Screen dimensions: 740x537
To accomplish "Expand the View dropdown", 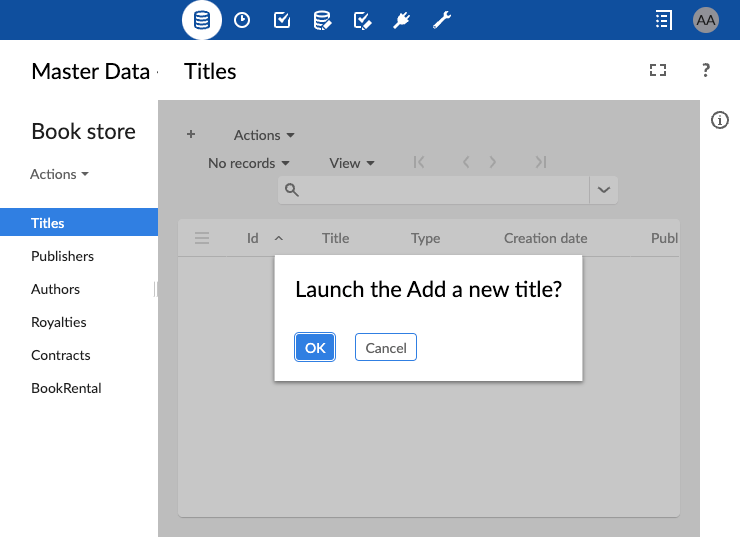I will [352, 163].
